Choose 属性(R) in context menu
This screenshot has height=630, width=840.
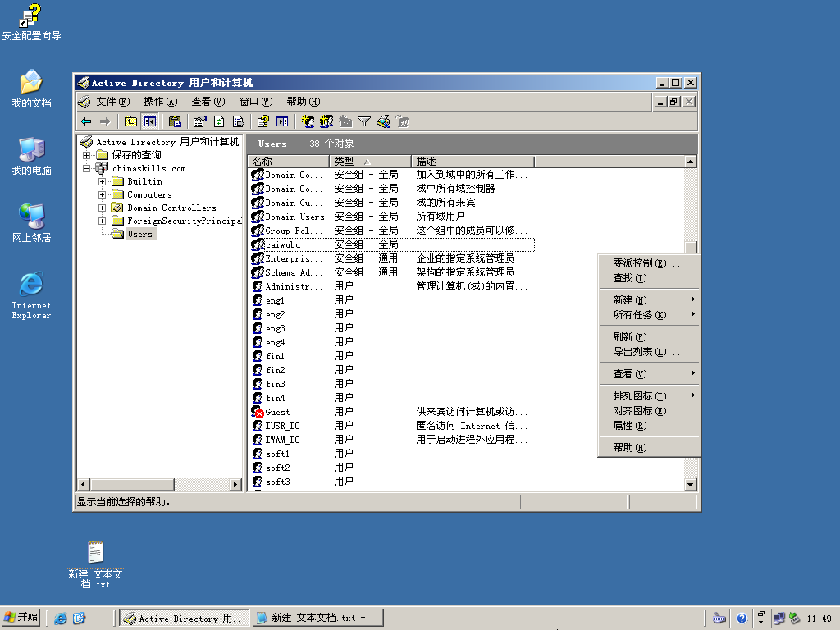tap(649, 426)
